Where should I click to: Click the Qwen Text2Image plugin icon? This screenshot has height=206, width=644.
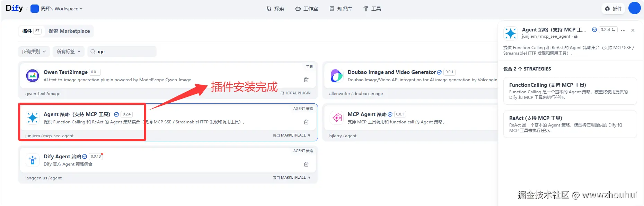point(33,76)
